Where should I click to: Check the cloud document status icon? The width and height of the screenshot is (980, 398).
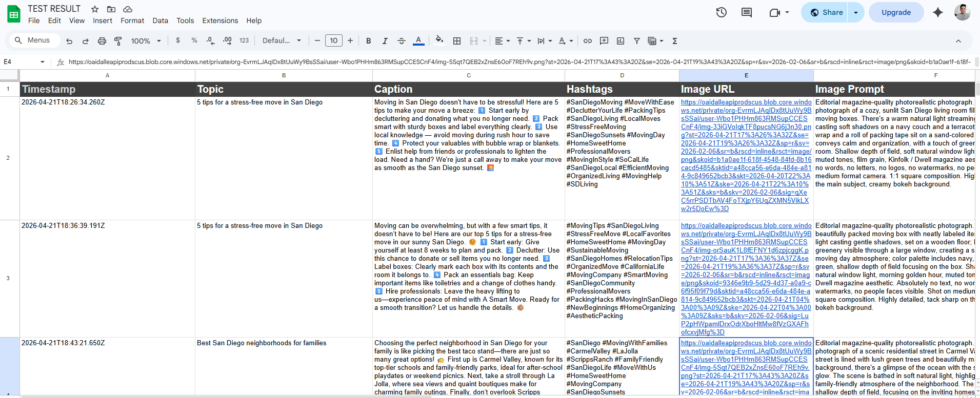coord(128,9)
